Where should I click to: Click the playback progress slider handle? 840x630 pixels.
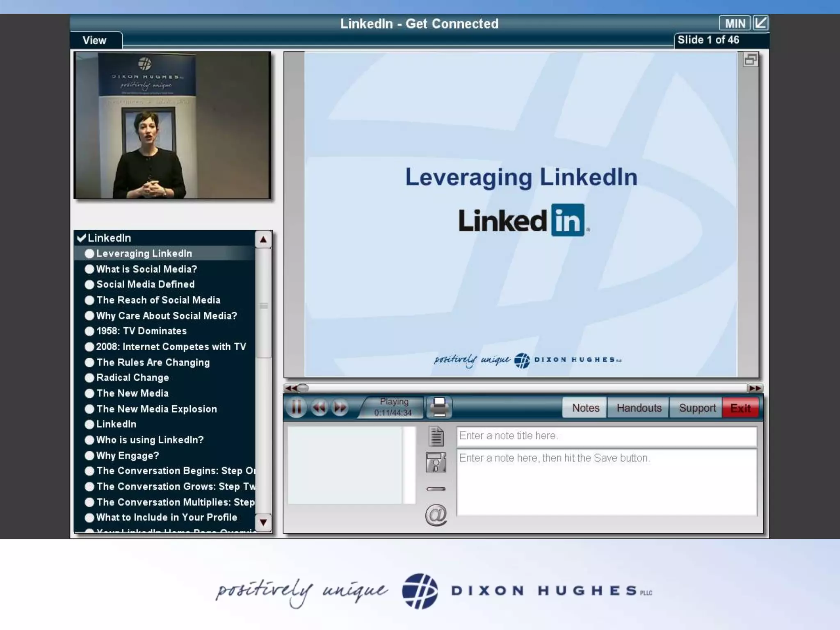[x=303, y=388]
